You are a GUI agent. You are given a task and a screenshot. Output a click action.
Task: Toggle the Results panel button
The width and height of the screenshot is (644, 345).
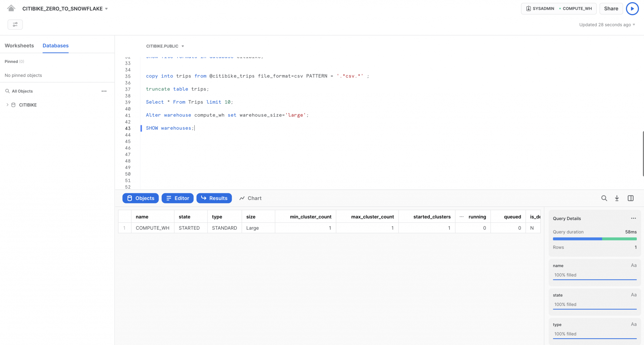click(214, 198)
